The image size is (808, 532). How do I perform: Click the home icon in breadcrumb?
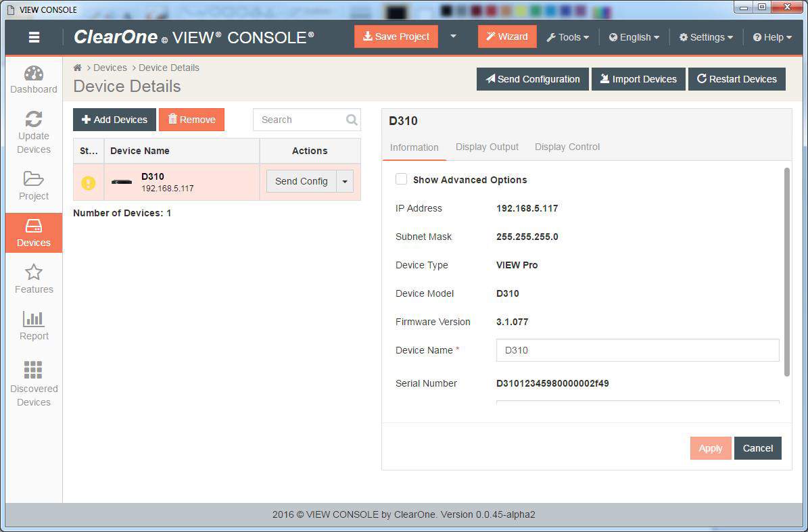pos(77,68)
